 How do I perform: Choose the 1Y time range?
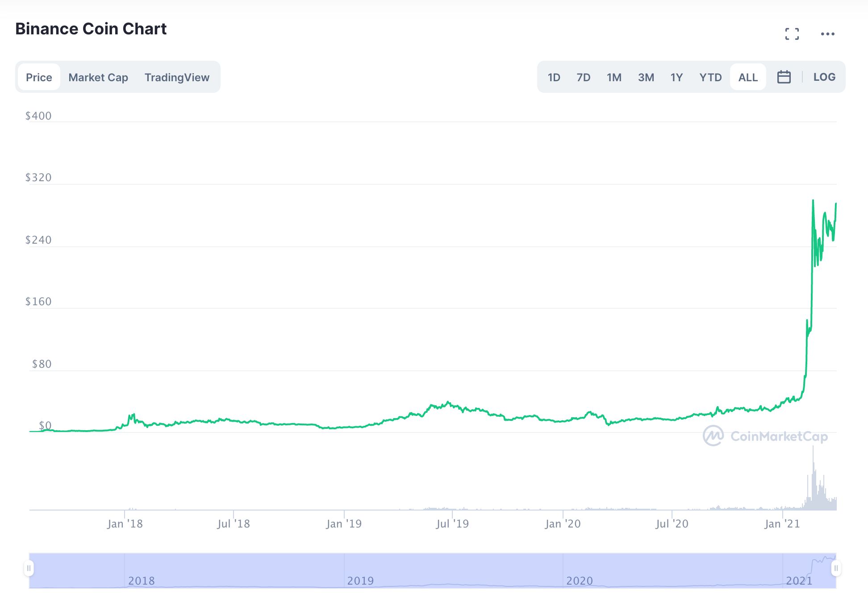[x=676, y=77]
